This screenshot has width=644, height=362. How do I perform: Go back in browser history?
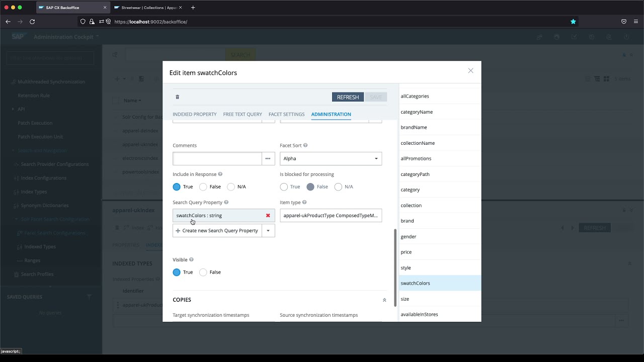click(x=8, y=22)
